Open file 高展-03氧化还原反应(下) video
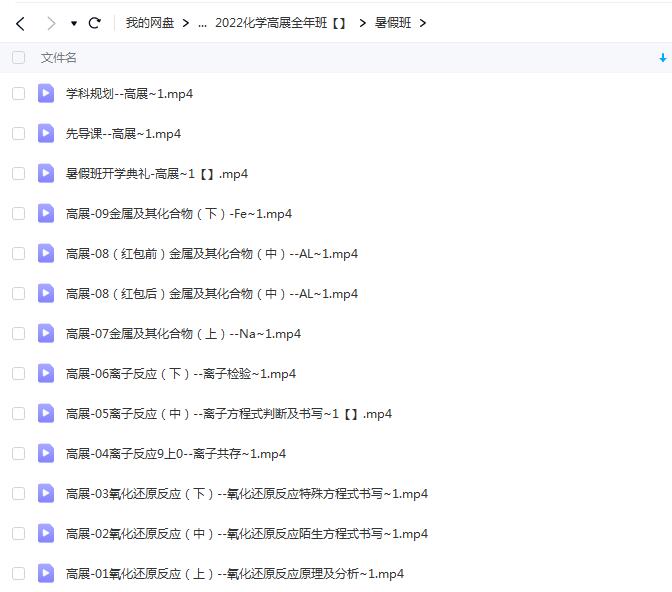Viewport: 672px width, 592px height. tap(246, 493)
